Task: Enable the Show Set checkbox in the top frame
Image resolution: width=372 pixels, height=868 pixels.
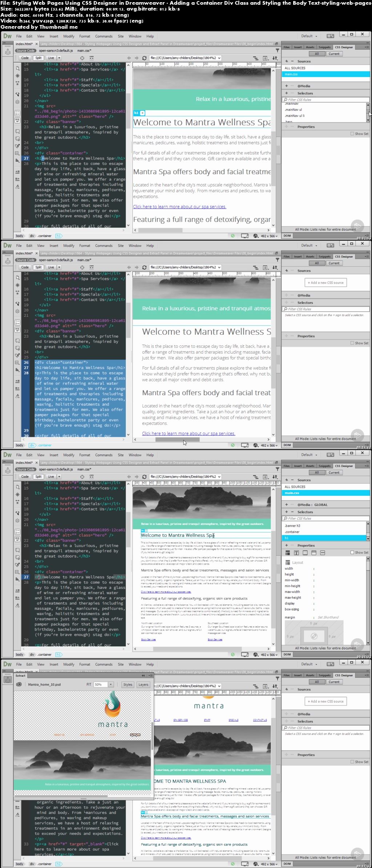Action: point(352,134)
